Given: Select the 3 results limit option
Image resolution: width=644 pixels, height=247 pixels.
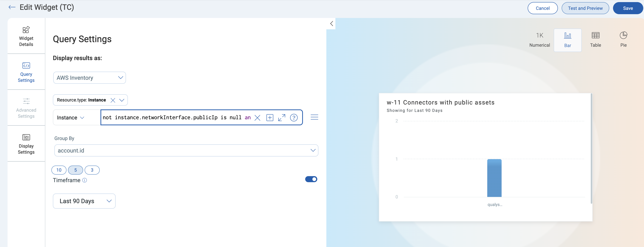Looking at the screenshot, I should pos(92,170).
